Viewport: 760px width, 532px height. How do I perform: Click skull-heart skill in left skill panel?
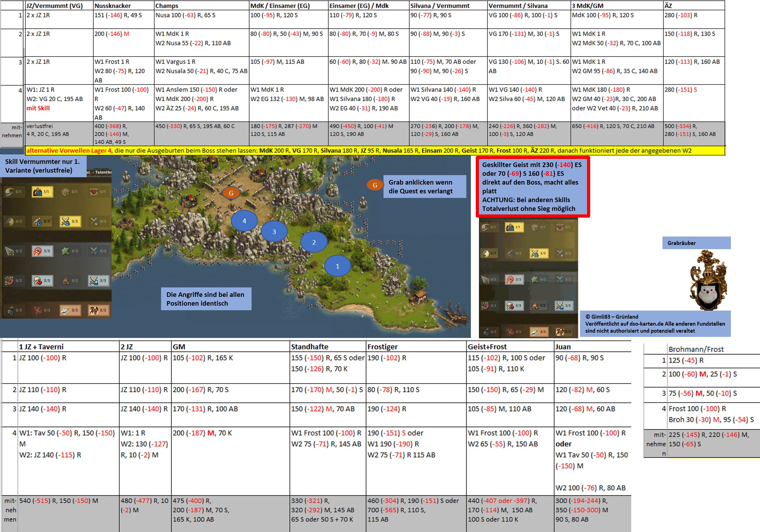coord(42,281)
